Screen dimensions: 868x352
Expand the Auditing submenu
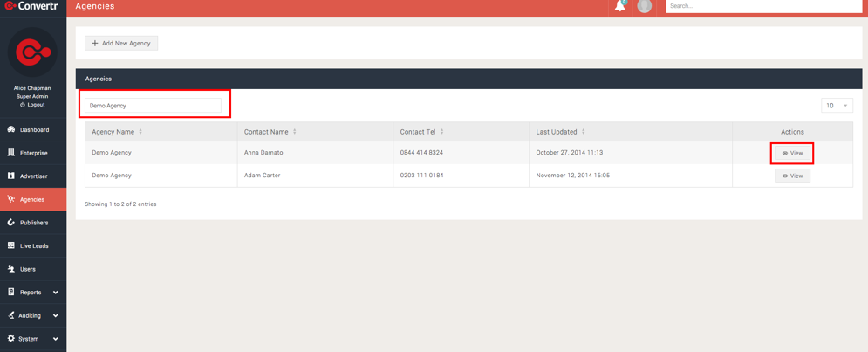[x=33, y=315]
